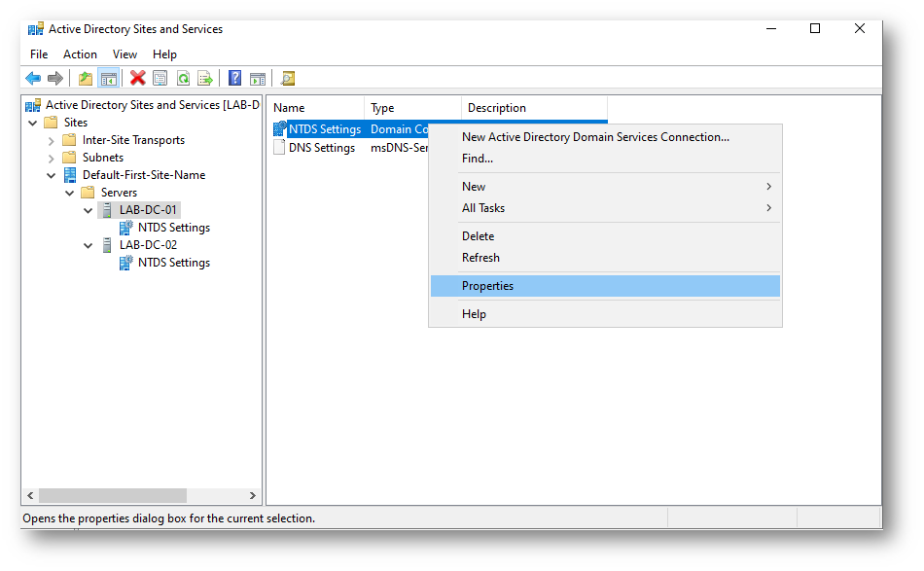This screenshot has width=924, height=571.
Task: Toggle the Show/Hide Action Pane icon
Action: pos(258,78)
